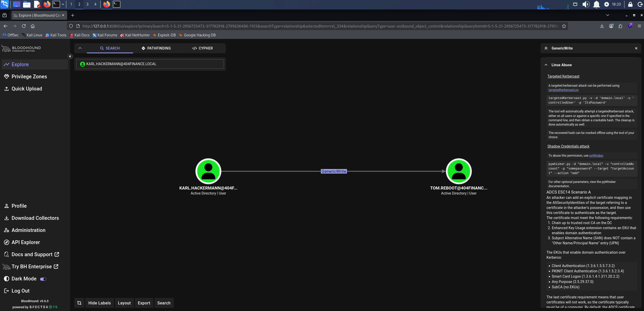Open Firefox downloads icon
The width and height of the screenshot is (644, 311).
[x=602, y=26]
